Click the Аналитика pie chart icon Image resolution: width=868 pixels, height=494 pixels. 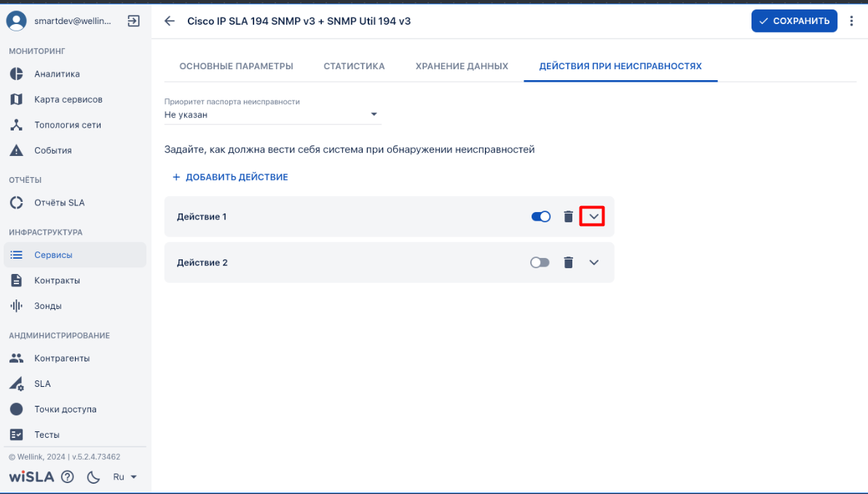coord(17,74)
